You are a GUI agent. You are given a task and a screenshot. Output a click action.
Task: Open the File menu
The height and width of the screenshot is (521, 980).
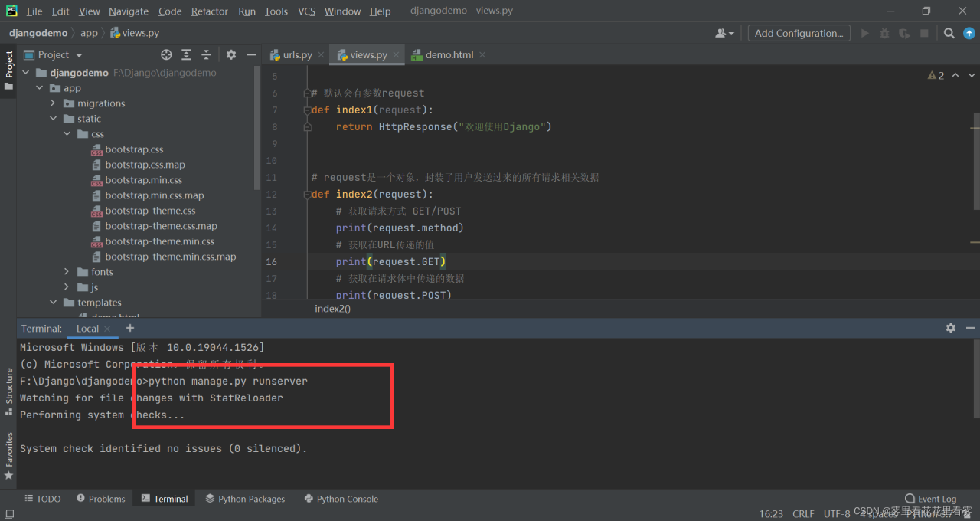[x=34, y=11]
